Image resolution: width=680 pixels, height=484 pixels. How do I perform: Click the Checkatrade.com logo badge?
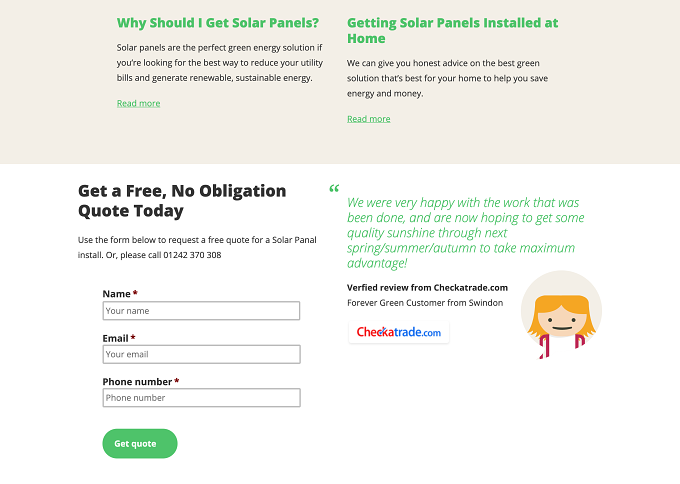pyautogui.click(x=399, y=332)
